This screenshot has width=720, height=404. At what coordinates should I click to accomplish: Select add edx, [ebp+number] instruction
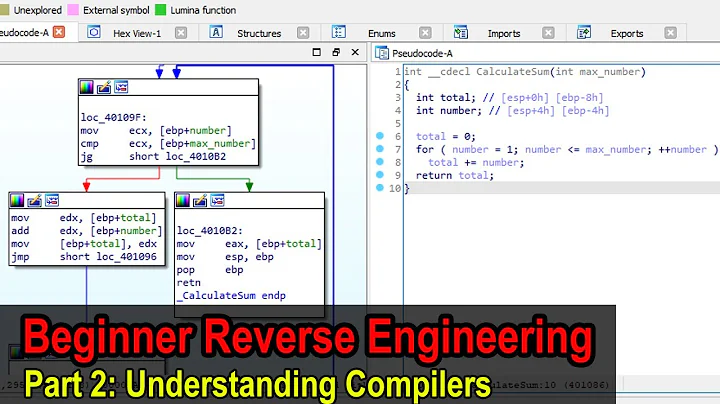(x=86, y=230)
